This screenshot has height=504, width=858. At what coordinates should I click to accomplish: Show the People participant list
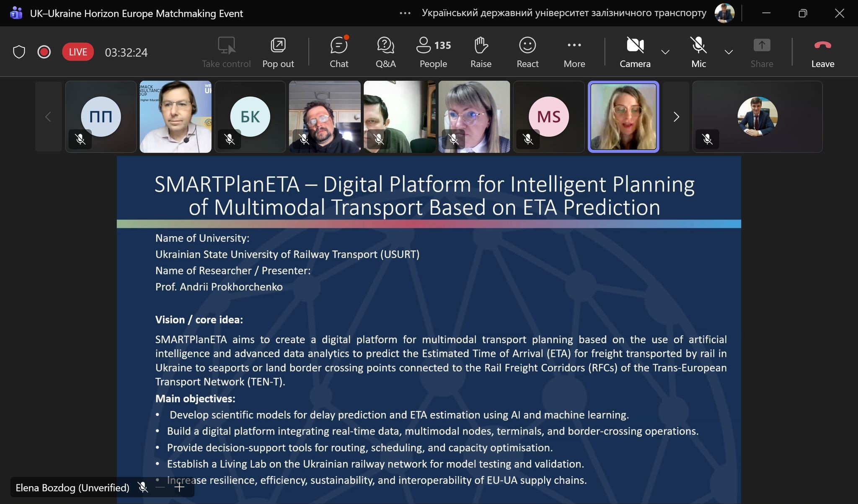pyautogui.click(x=433, y=52)
